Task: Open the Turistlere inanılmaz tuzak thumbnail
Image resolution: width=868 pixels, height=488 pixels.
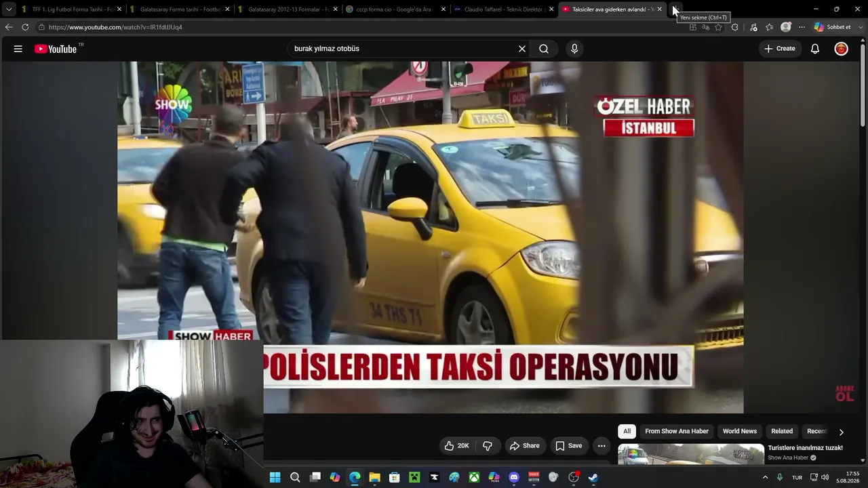Action: 691,454
